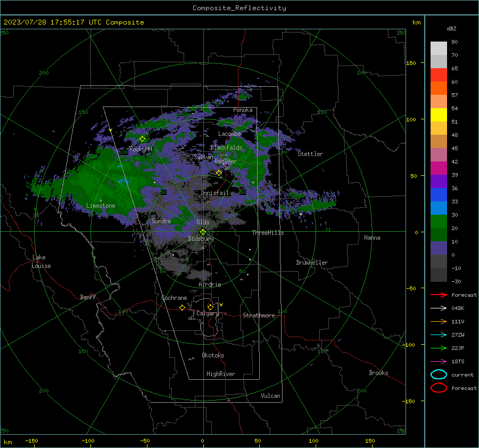
Task: Click the orange 111V arrow icon
Action: [x=439, y=321]
